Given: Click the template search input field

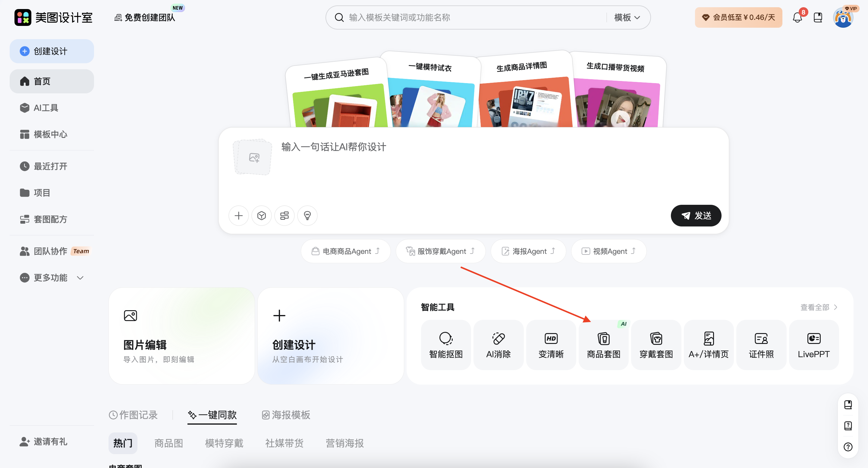Looking at the screenshot, I should coord(455,17).
